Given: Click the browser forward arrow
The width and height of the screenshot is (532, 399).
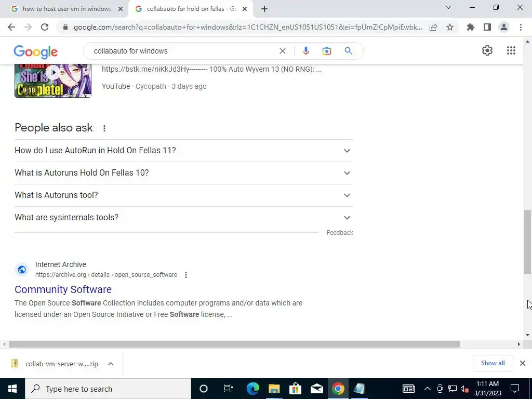Looking at the screenshot, I should pos(28,27).
